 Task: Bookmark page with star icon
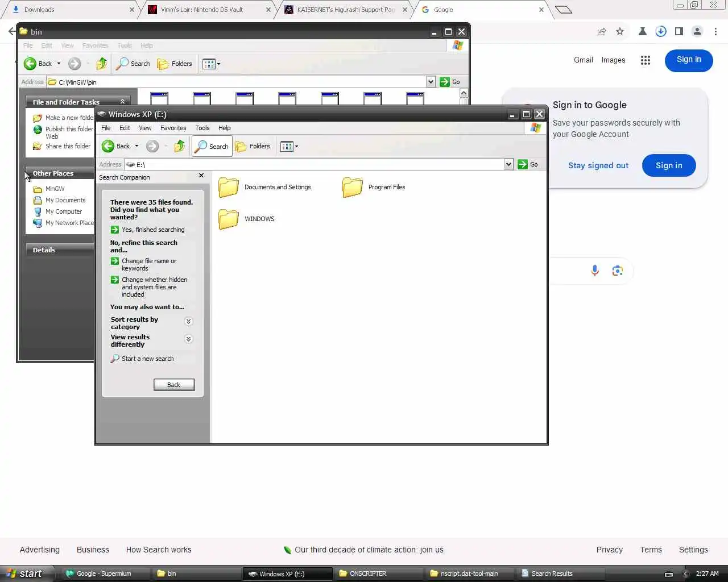pyautogui.click(x=620, y=32)
